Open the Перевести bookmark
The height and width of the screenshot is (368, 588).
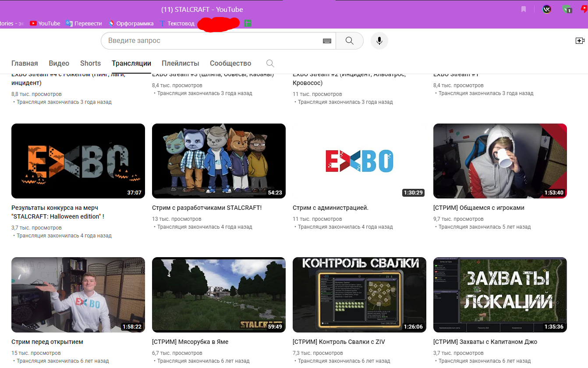[84, 23]
